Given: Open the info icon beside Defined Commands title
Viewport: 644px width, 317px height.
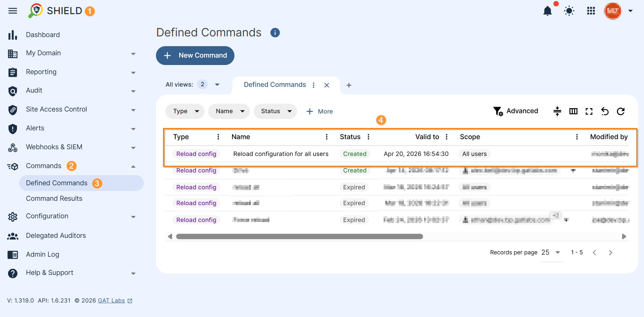Looking at the screenshot, I should point(275,32).
